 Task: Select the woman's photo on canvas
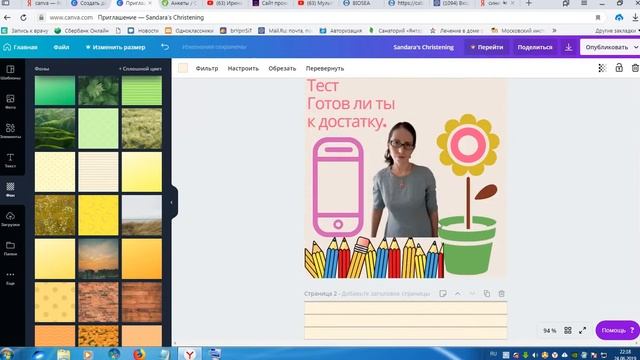click(404, 180)
